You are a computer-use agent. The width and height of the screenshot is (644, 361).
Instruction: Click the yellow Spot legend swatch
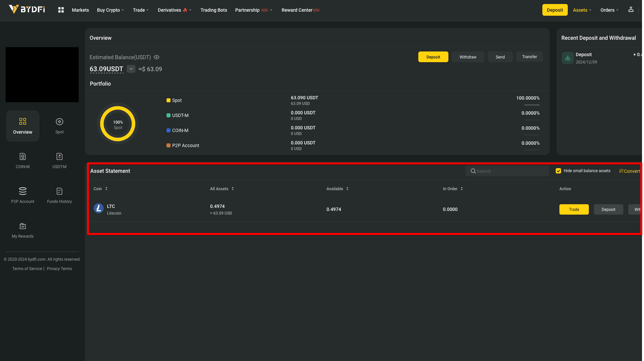[169, 100]
